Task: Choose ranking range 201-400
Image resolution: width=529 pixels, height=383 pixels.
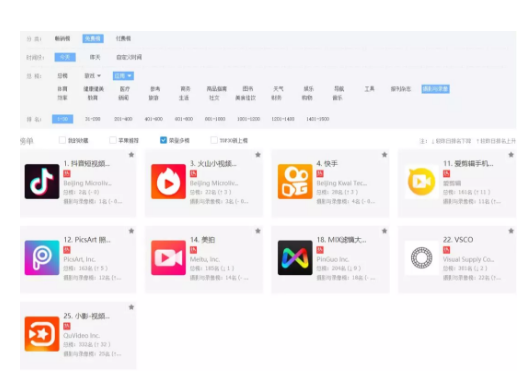Action: point(123,119)
